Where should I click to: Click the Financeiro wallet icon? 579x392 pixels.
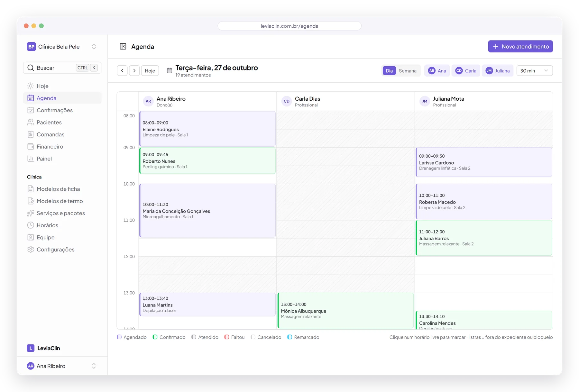pyautogui.click(x=31, y=146)
